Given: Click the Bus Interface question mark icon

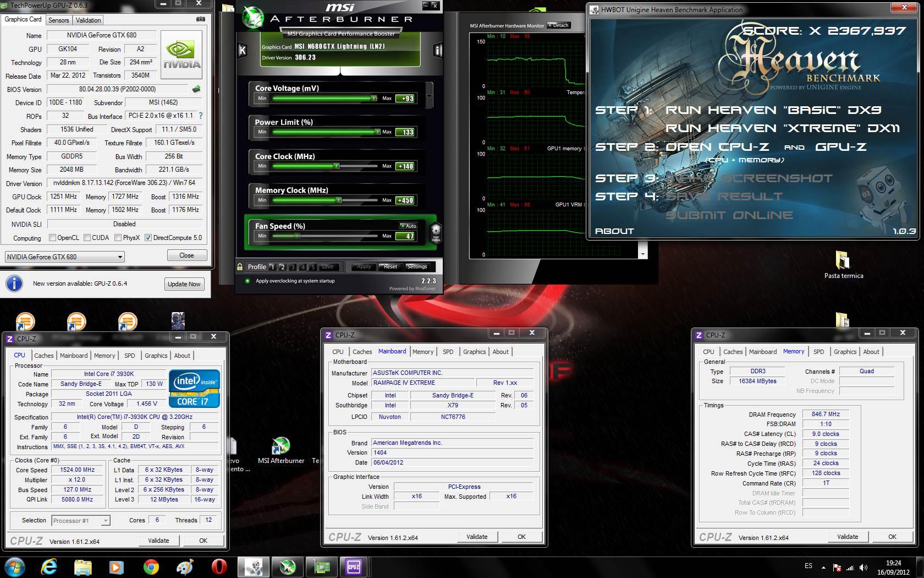Looking at the screenshot, I should pos(200,116).
